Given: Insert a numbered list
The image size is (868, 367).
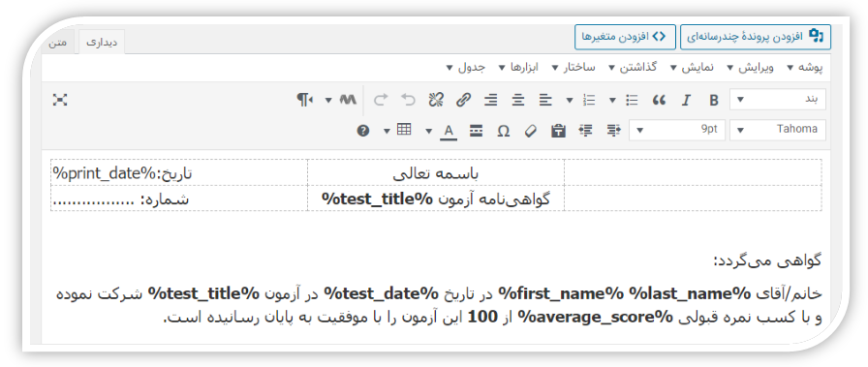Looking at the screenshot, I should coord(589,100).
